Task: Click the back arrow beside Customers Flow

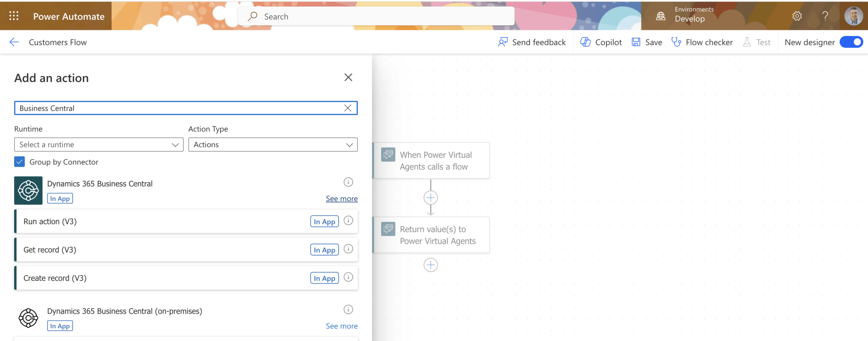Action: [14, 42]
